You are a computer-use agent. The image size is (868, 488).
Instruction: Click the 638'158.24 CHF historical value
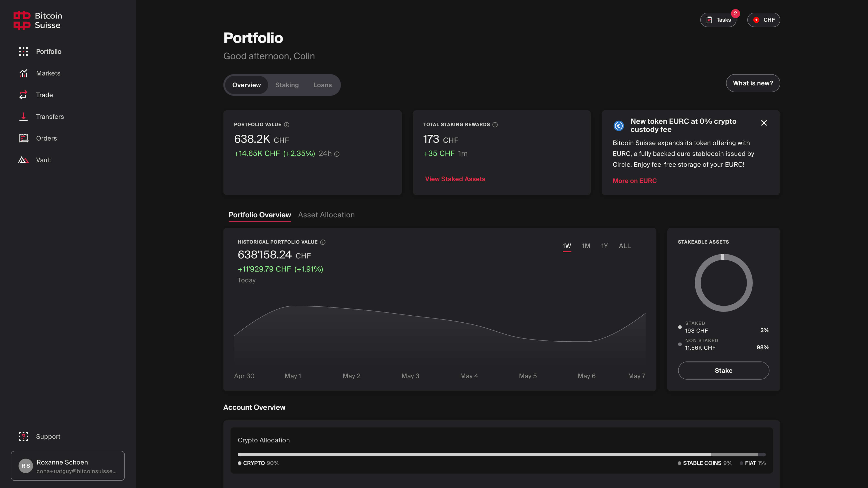tap(274, 255)
